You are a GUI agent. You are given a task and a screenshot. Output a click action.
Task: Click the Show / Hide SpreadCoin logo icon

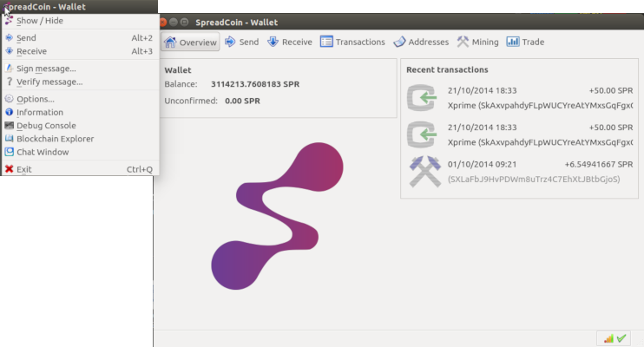[9, 21]
